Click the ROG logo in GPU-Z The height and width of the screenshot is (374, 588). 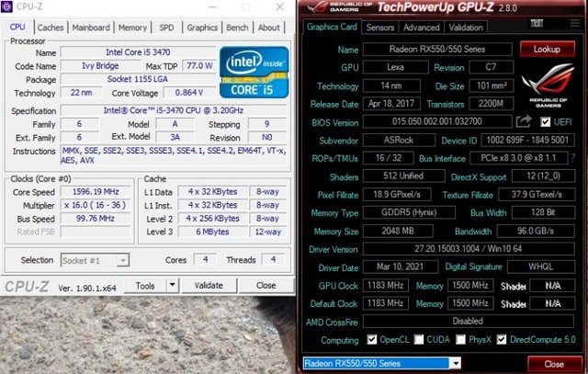click(x=548, y=85)
